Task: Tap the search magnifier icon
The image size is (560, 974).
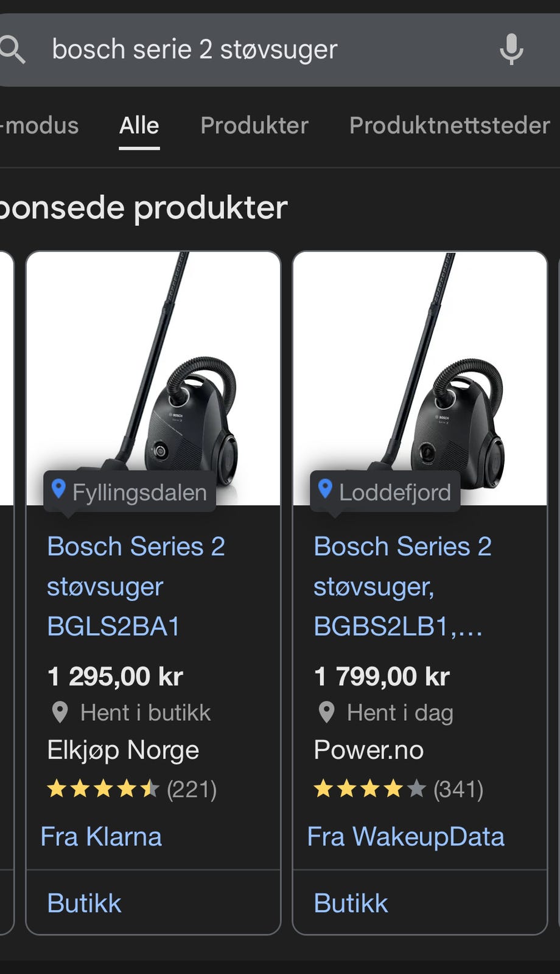Action: coord(13,49)
